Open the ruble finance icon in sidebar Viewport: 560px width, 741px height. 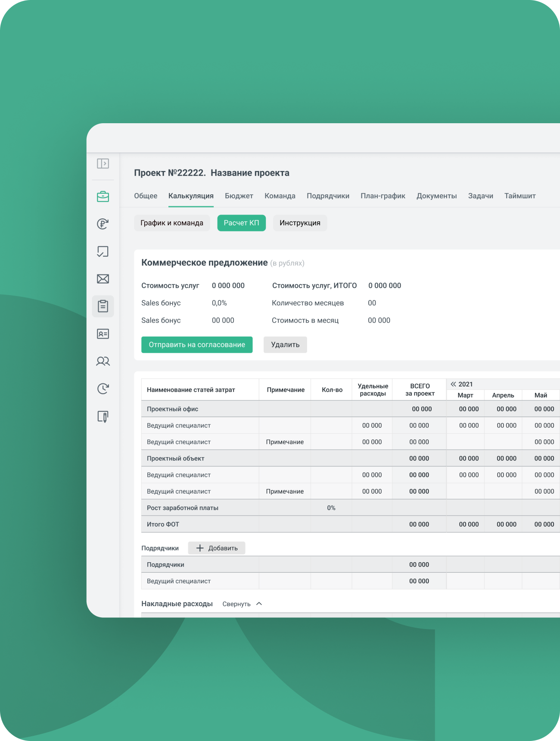pos(103,224)
